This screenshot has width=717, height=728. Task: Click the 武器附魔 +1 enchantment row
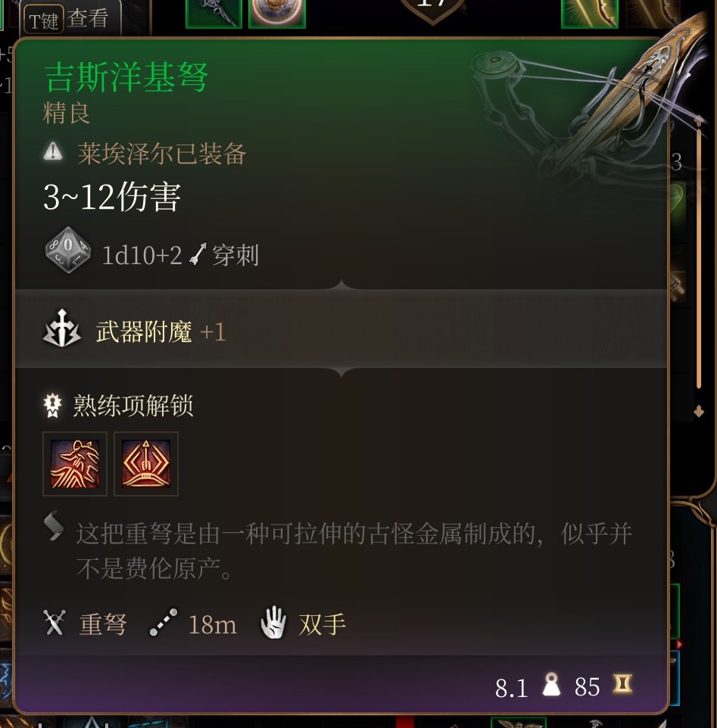click(341, 329)
